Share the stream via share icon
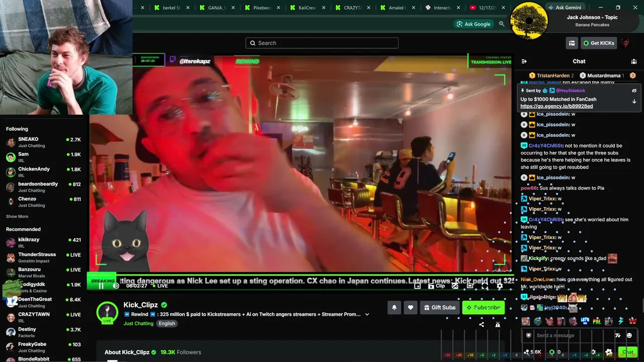The width and height of the screenshot is (644, 362). (481, 325)
